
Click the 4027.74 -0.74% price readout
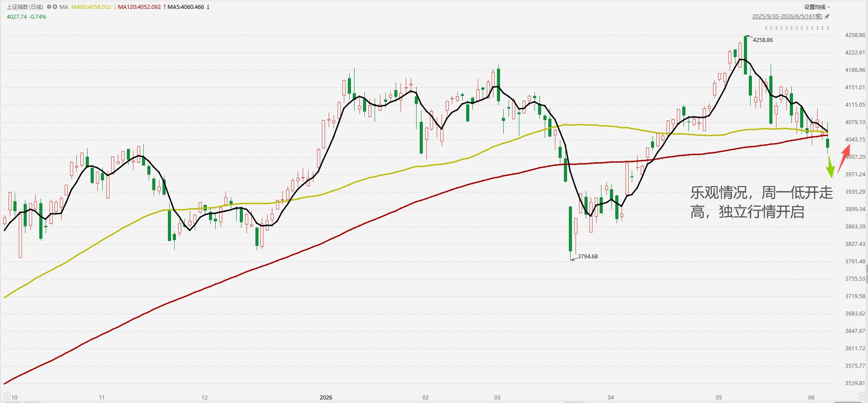pos(26,17)
